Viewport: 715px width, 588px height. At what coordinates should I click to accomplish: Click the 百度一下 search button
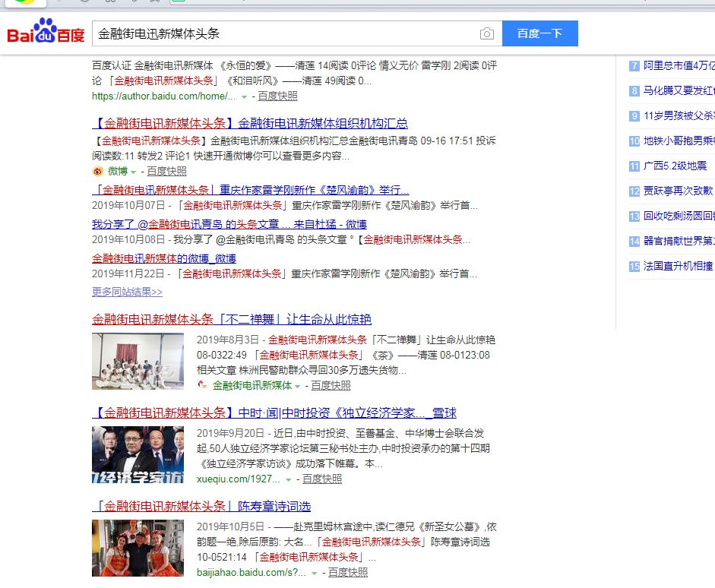[540, 33]
